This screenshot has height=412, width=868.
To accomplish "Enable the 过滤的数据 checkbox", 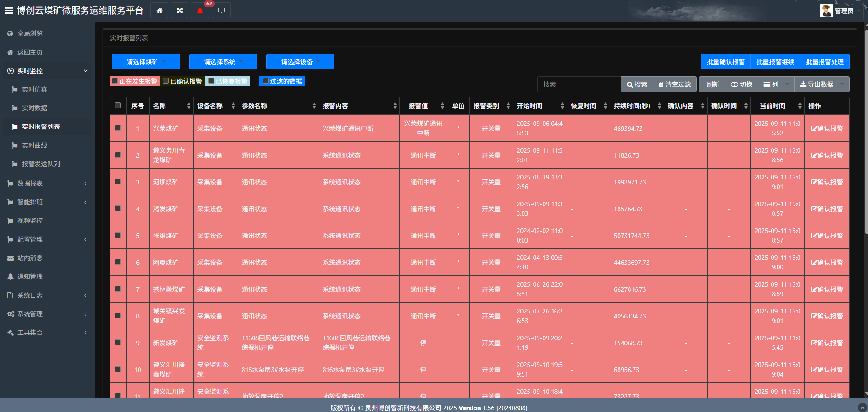I will (265, 81).
